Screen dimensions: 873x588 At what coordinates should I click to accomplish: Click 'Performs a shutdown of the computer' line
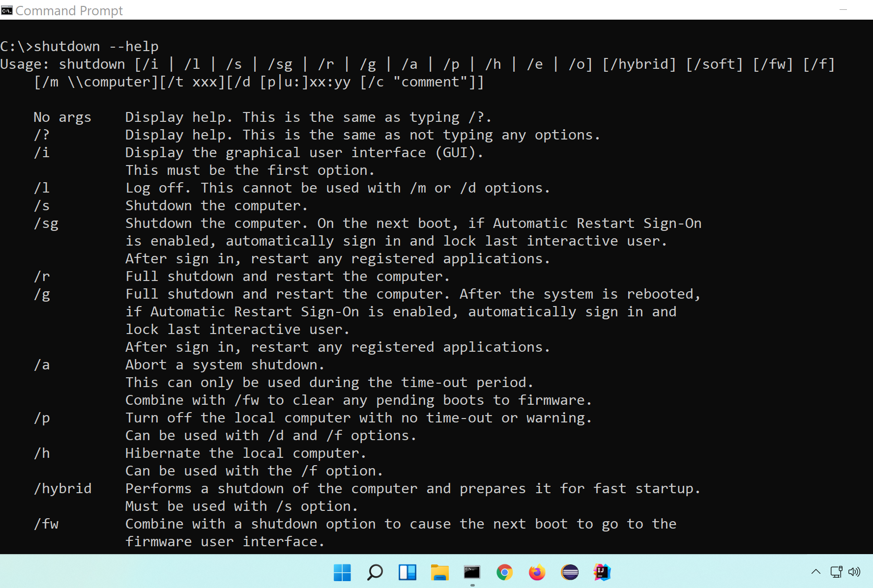coord(413,489)
